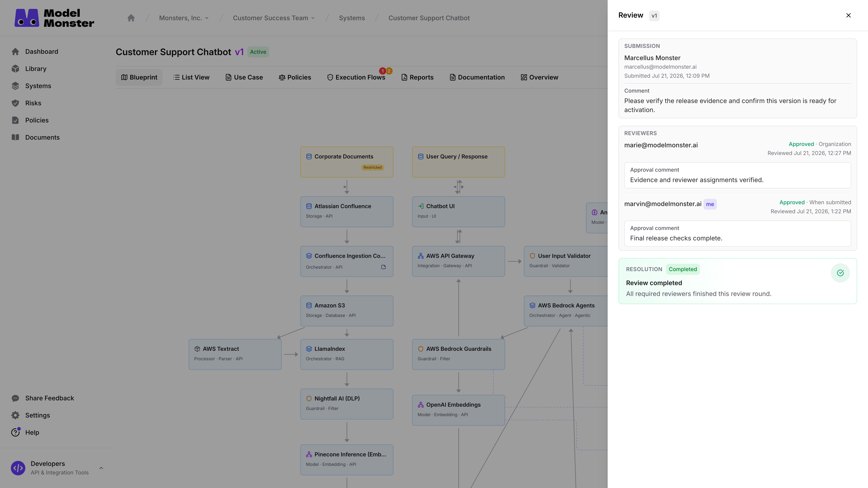Click the AWS API Gateway network icon
868x488 pixels.
[421, 256]
